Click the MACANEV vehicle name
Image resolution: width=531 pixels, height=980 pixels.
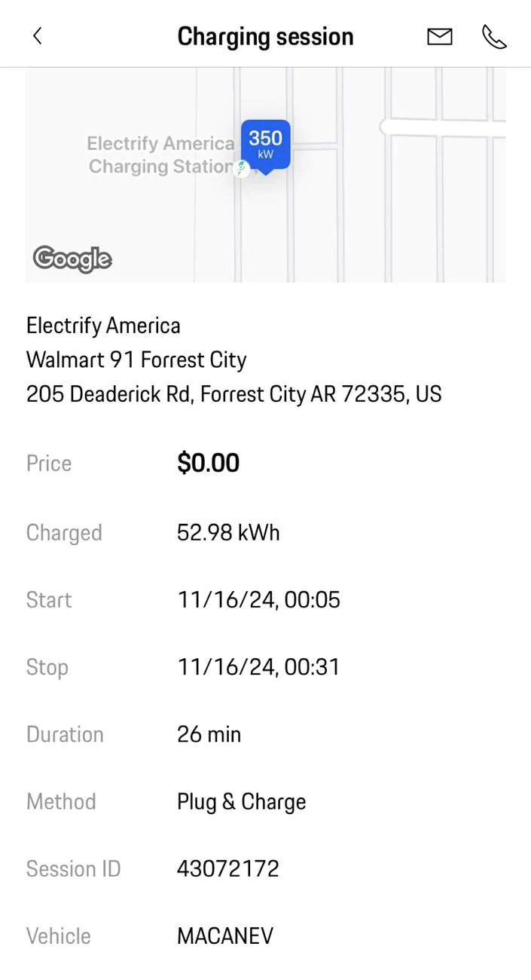click(224, 936)
